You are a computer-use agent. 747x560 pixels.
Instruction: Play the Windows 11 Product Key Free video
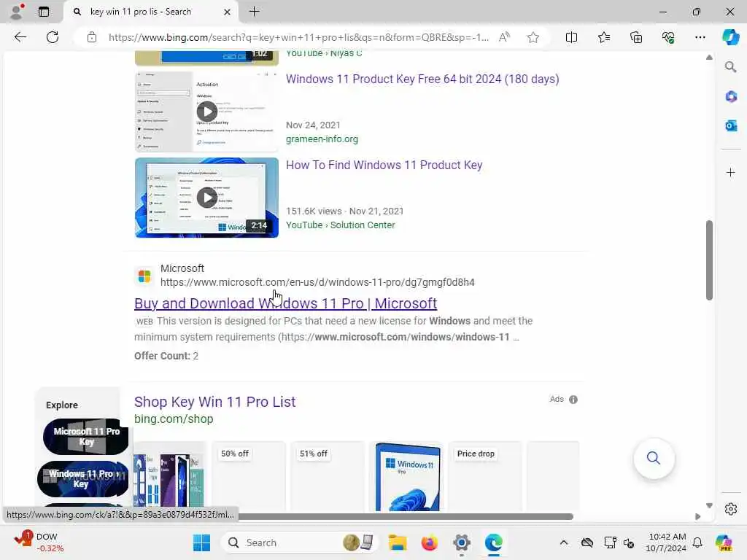[x=206, y=112]
